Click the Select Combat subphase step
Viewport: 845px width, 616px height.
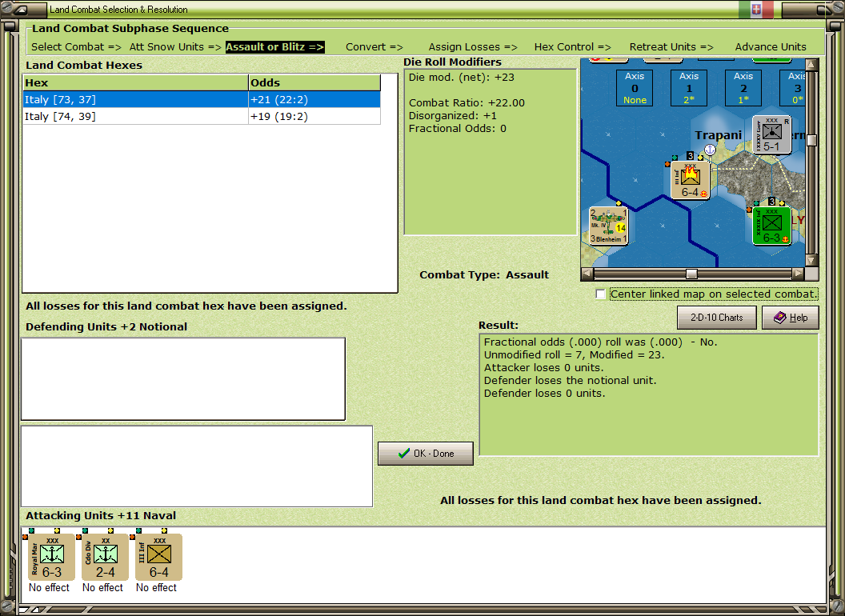pos(76,47)
